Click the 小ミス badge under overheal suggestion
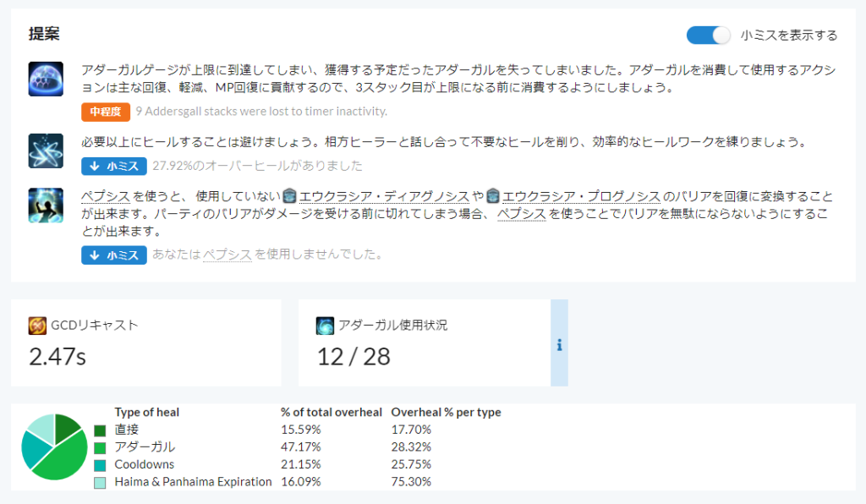The width and height of the screenshot is (866, 504). click(114, 166)
